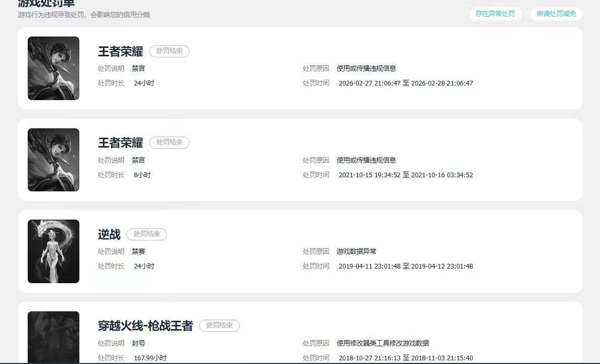Click the 申请处罚减免 button
This screenshot has width=600, height=364.
click(556, 14)
